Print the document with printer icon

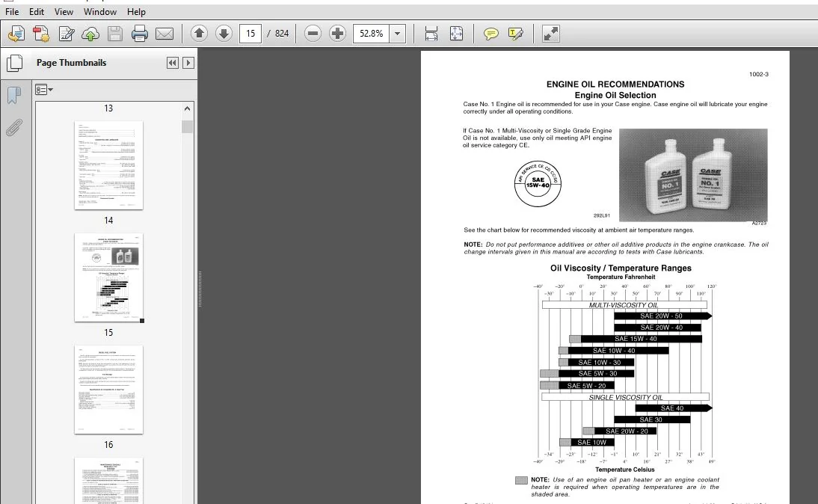pyautogui.click(x=139, y=34)
